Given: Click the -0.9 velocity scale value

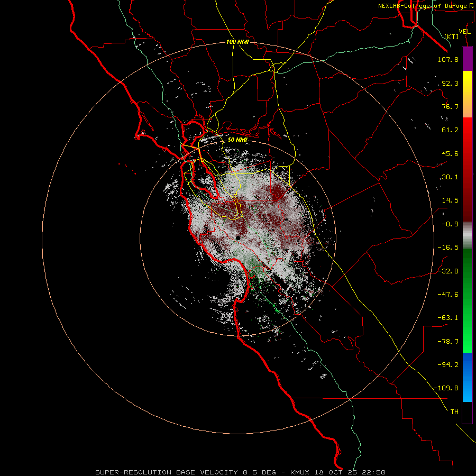Looking at the screenshot, I should click(450, 224).
